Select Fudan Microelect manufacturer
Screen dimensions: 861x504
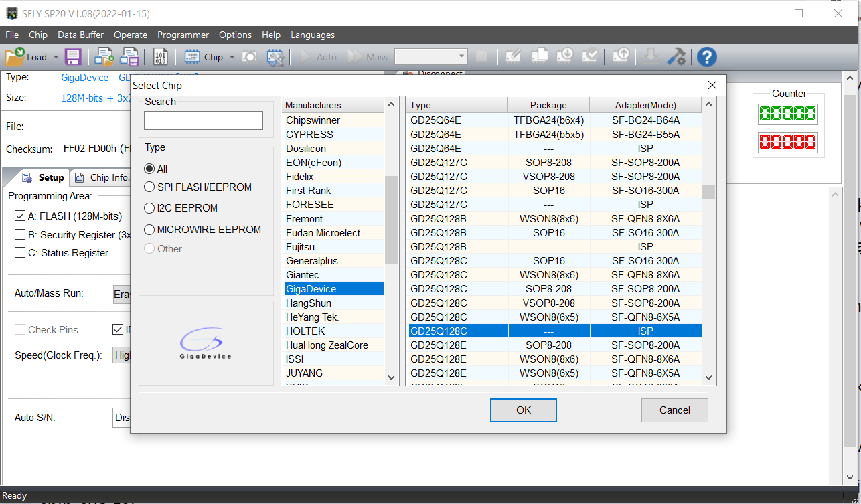tap(333, 233)
